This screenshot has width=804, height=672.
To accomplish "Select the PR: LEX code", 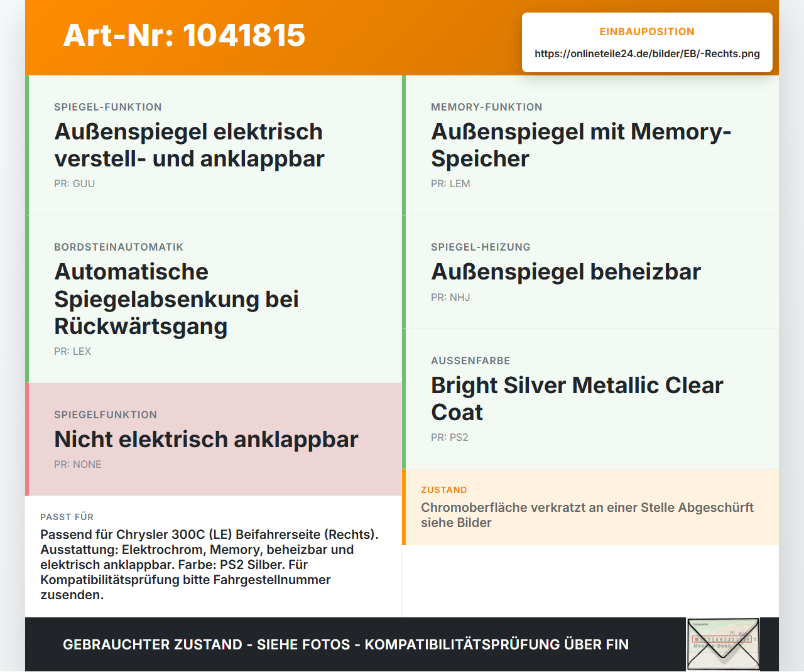I will [72, 352].
